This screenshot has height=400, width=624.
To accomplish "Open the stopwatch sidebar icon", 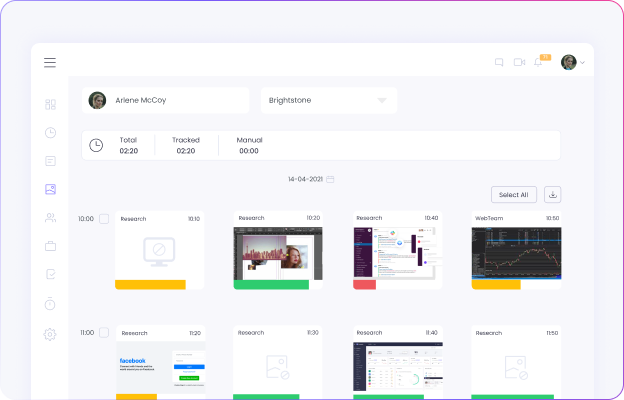I will (50, 303).
